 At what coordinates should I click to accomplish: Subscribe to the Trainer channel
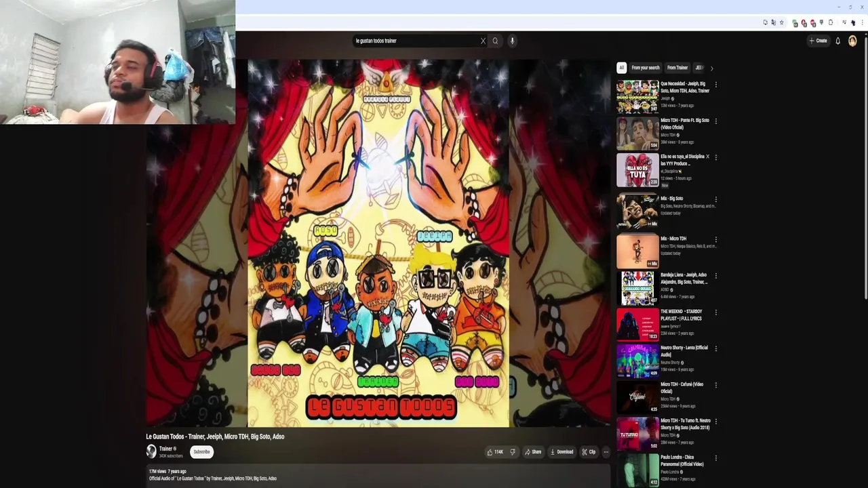[x=201, y=452]
